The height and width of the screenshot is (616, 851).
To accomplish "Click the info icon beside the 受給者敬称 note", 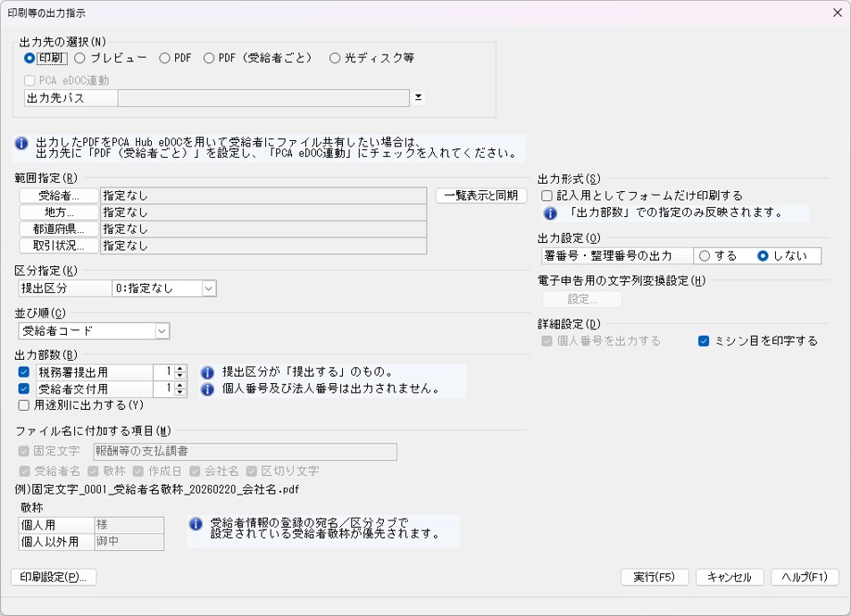I will click(196, 524).
